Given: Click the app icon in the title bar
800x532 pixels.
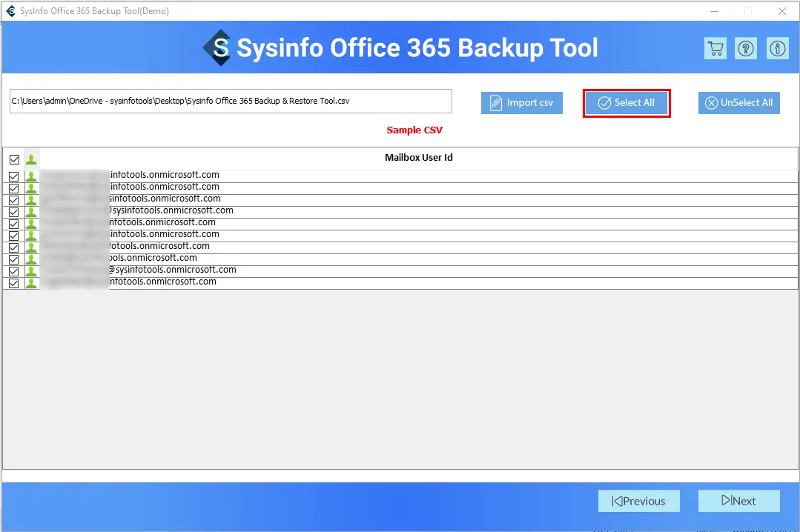Looking at the screenshot, I should coord(10,10).
